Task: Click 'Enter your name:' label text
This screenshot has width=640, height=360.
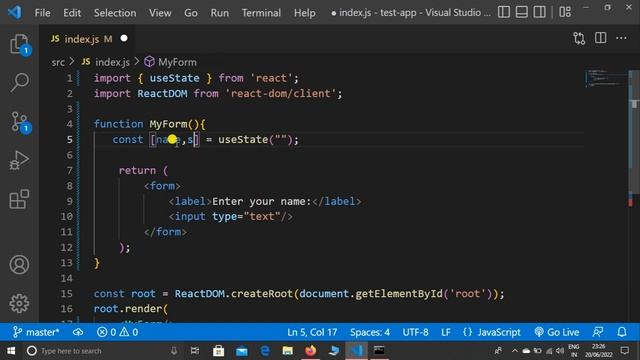Action: [262, 201]
